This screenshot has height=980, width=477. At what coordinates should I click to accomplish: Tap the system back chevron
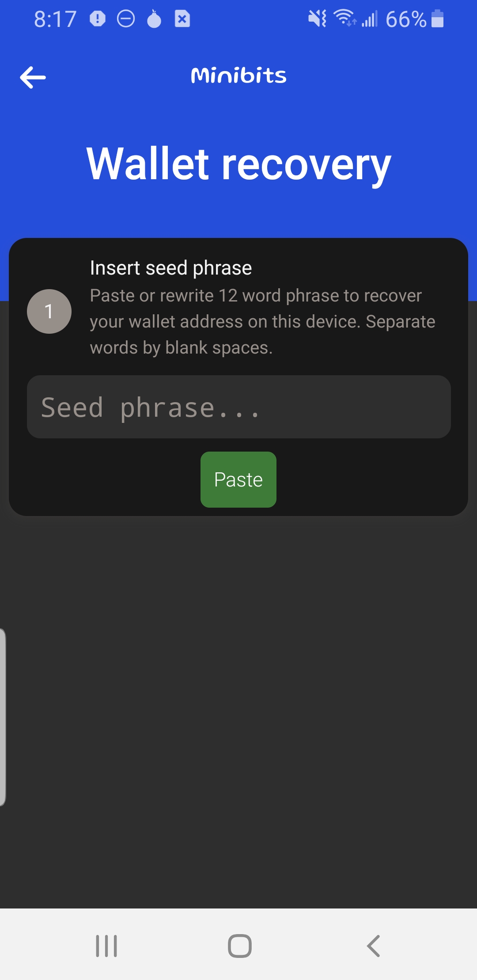point(373,946)
